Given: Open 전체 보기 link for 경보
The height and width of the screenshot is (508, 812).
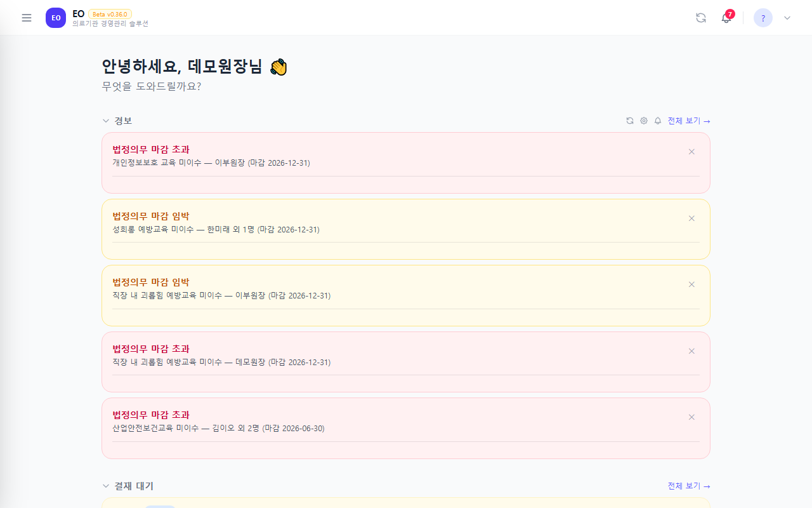Looking at the screenshot, I should coord(689,121).
